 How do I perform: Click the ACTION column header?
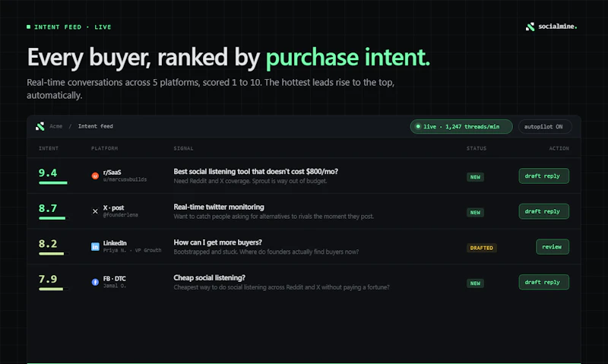[x=559, y=148]
